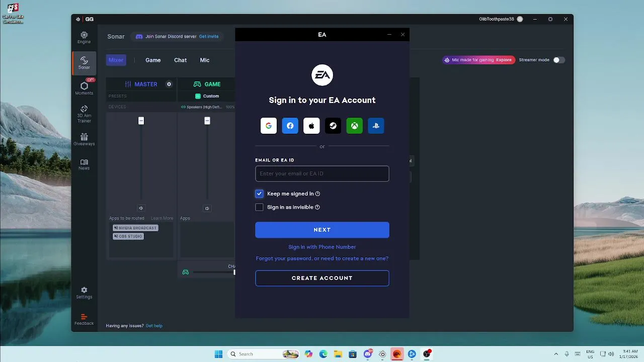Mute the Master channel speaker icon
Viewport: 644px width, 362px height.
click(141, 208)
